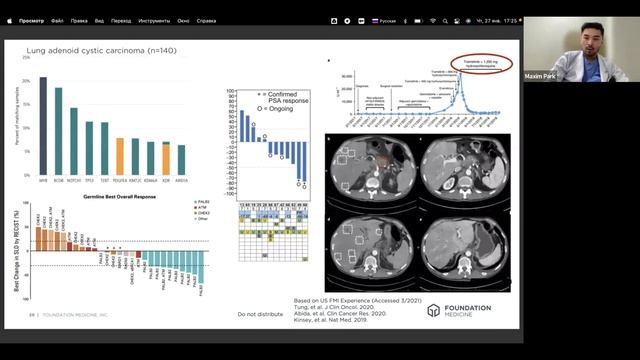Click the round recording status icon
Image resolution: width=640 pixels, height=360 pixels.
coord(347,21)
